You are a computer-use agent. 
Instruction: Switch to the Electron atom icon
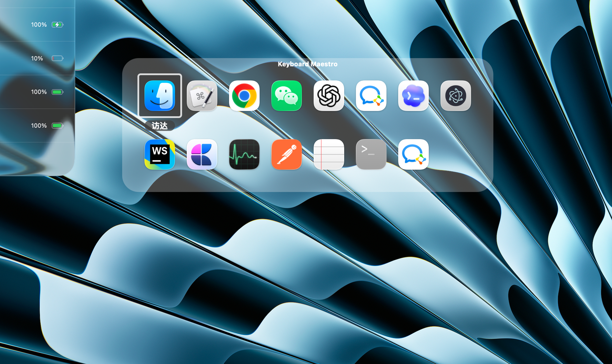[x=456, y=96]
